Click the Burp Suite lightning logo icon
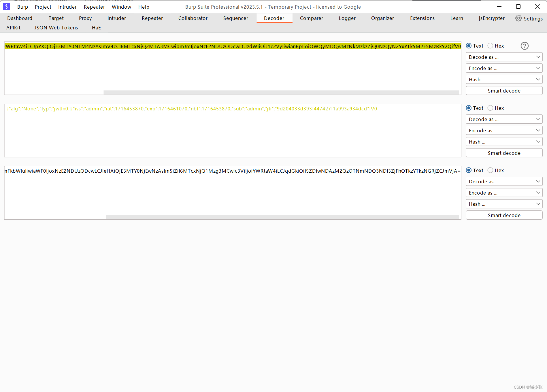The image size is (547, 392). 6,6
